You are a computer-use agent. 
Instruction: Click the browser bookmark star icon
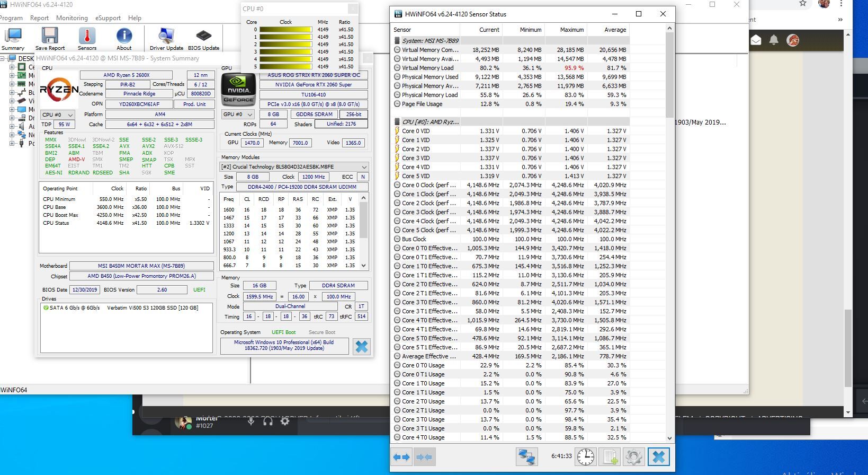803,4
